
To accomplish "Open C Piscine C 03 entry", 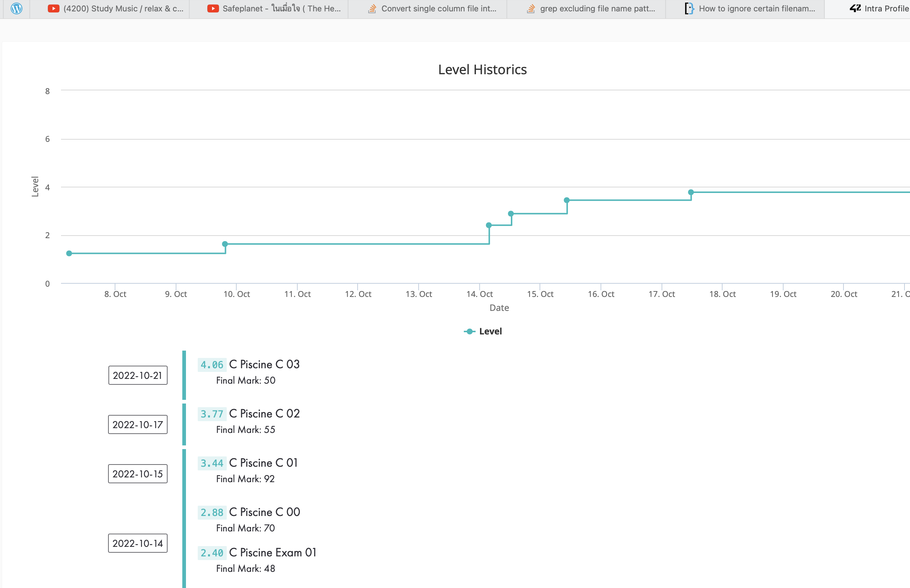I will (264, 364).
